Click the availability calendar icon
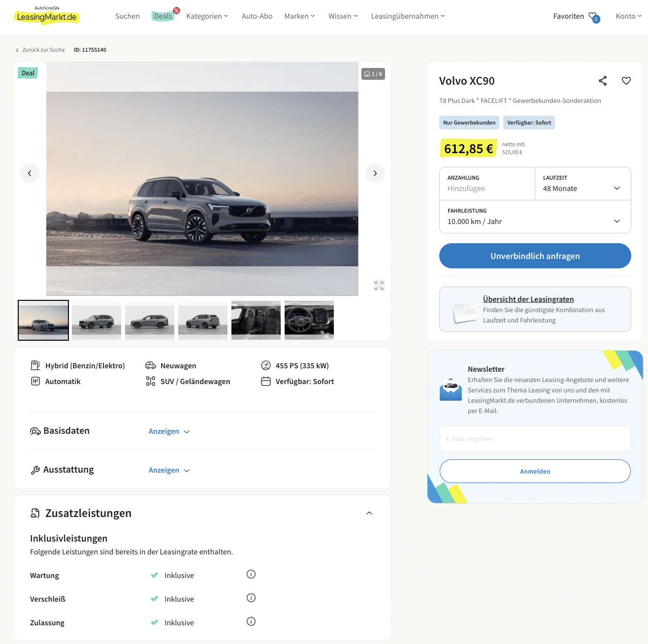 point(266,381)
